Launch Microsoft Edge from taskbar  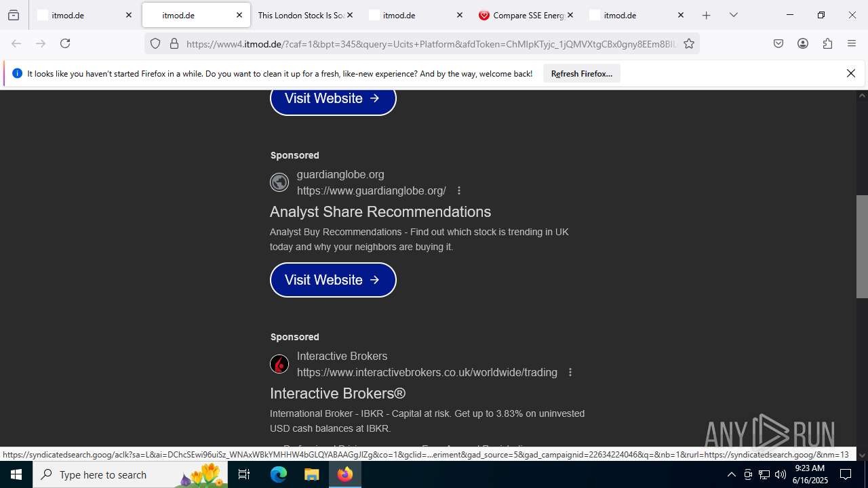279,474
